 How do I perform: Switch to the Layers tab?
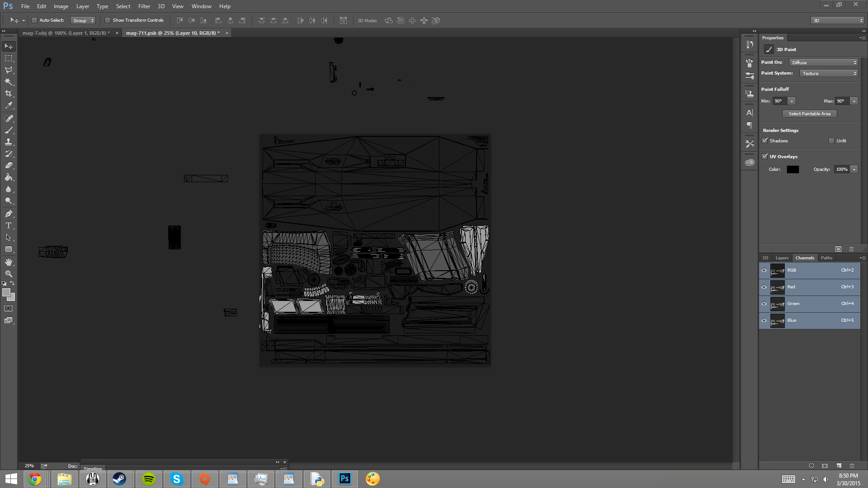point(782,258)
